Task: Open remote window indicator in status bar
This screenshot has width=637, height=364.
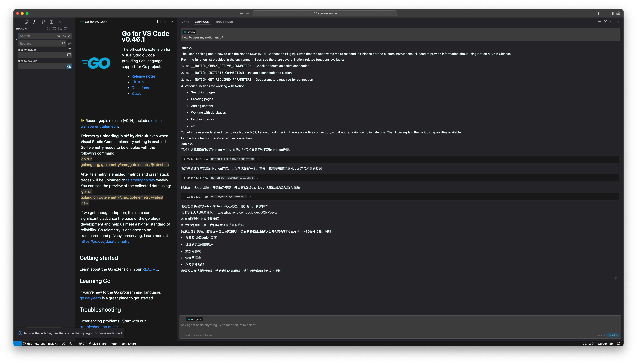Action: click(x=18, y=343)
